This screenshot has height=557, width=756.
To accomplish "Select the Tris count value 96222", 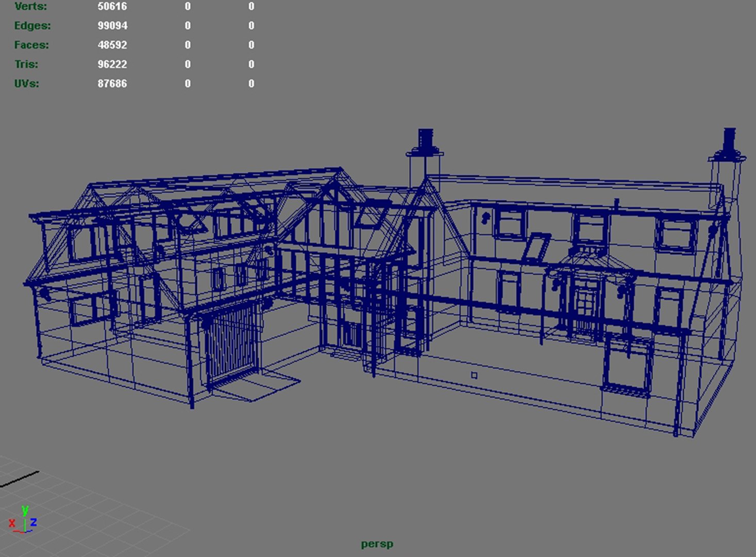I will pos(112,64).
